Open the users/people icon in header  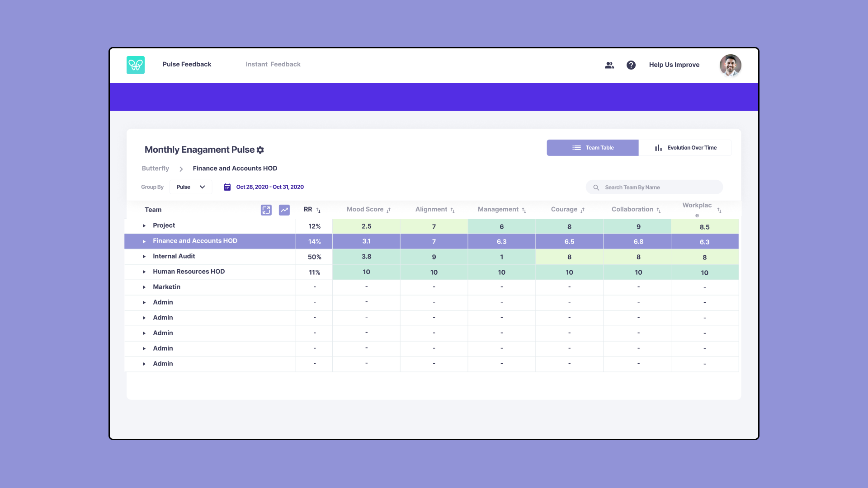click(x=609, y=65)
